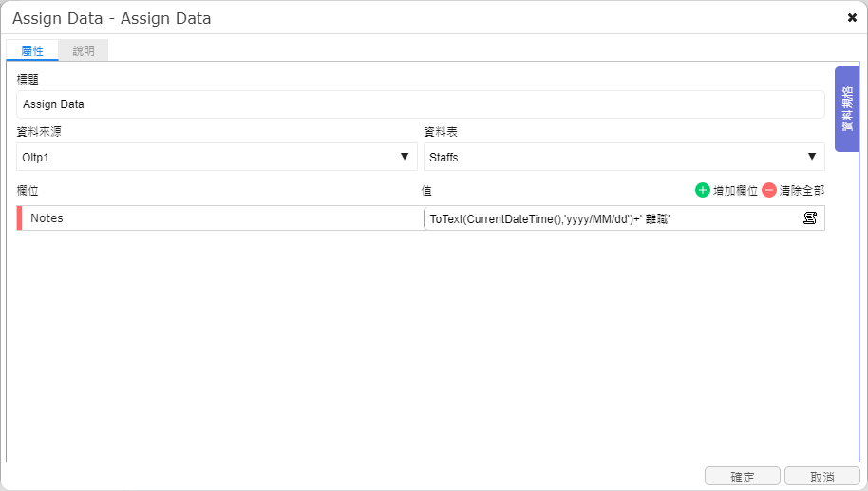Select the Oltp1 data source combo box

tap(217, 157)
